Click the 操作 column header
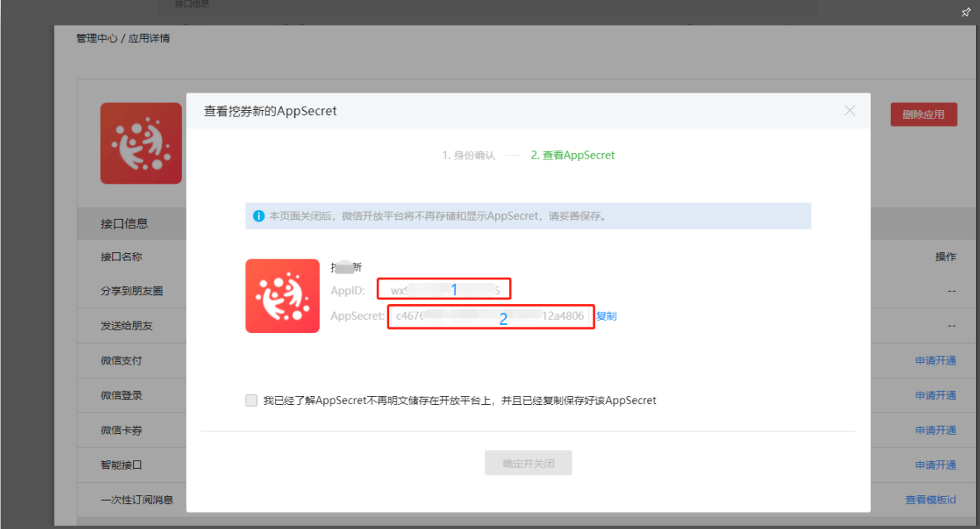This screenshot has height=529, width=980. (x=945, y=256)
